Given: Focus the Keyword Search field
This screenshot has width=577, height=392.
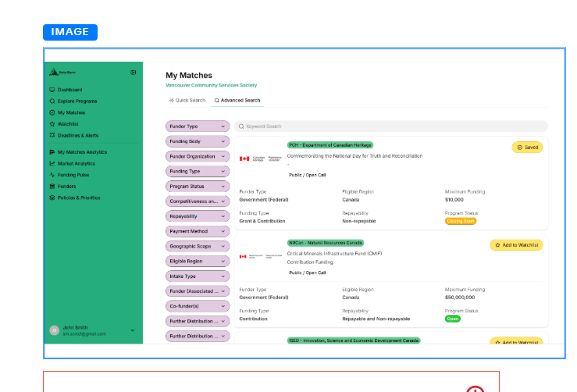Looking at the screenshot, I should coord(391,127).
